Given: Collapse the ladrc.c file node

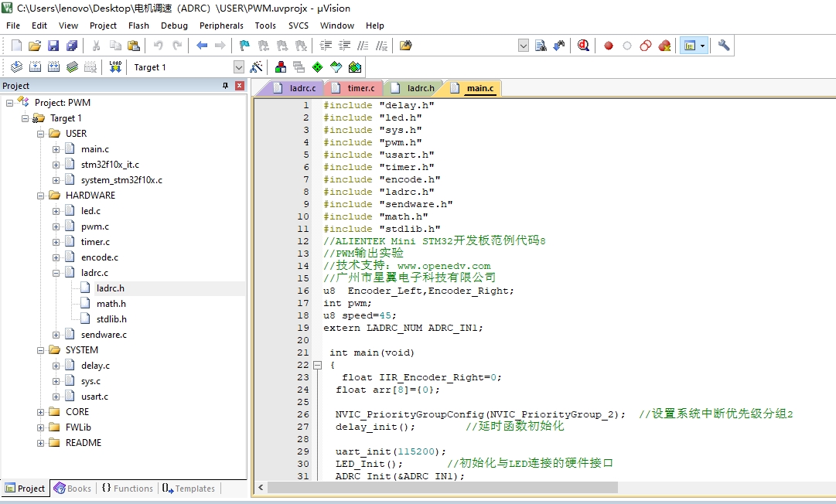Looking at the screenshot, I should coord(56,273).
